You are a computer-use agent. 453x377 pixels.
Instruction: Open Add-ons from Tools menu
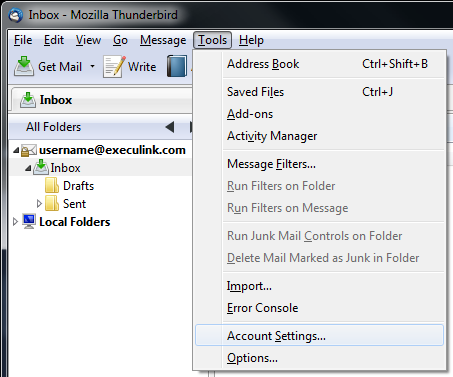319,114
